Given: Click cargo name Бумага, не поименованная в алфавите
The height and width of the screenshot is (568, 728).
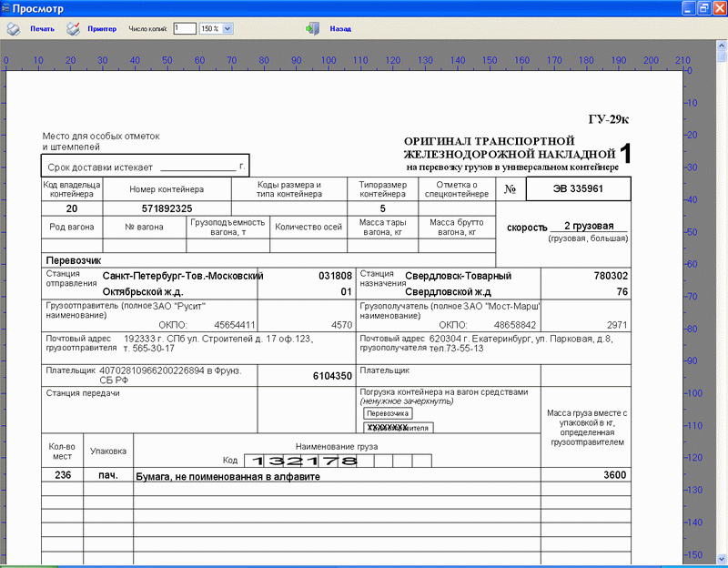Looking at the screenshot, I should (227, 476).
